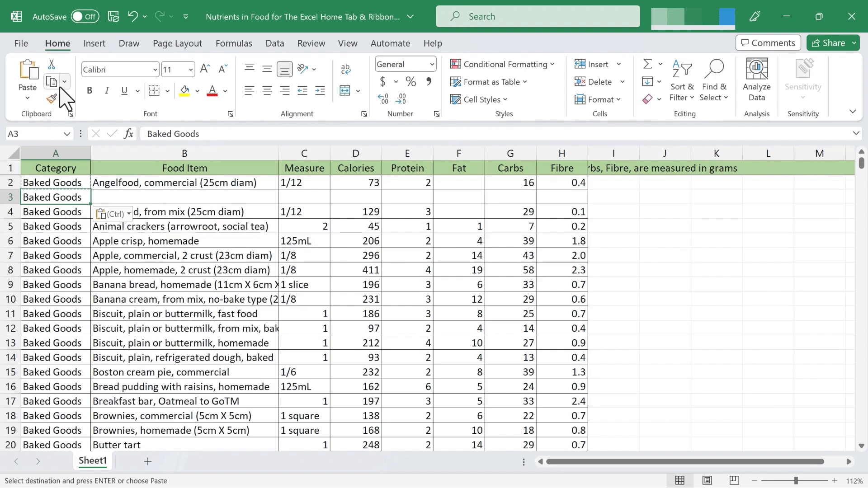This screenshot has height=488, width=868.
Task: Open Sort & Filter options
Action: 682,81
